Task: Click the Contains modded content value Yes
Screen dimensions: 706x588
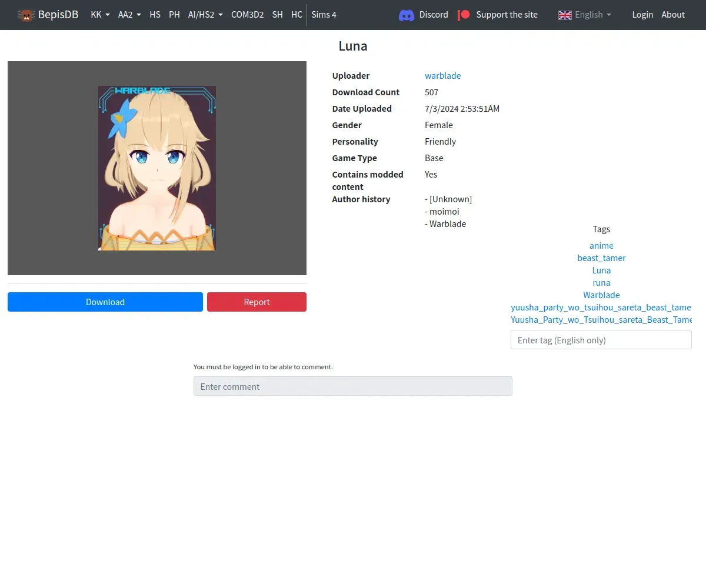Action: tap(431, 174)
